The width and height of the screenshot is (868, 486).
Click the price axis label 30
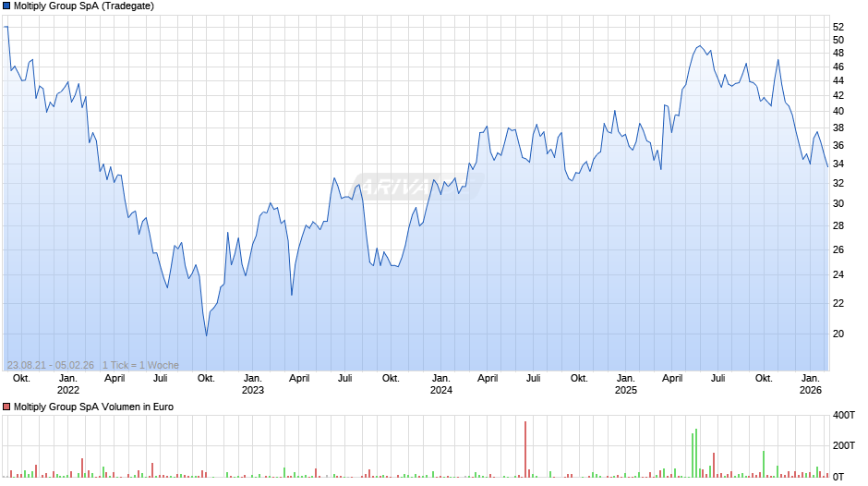(838, 204)
